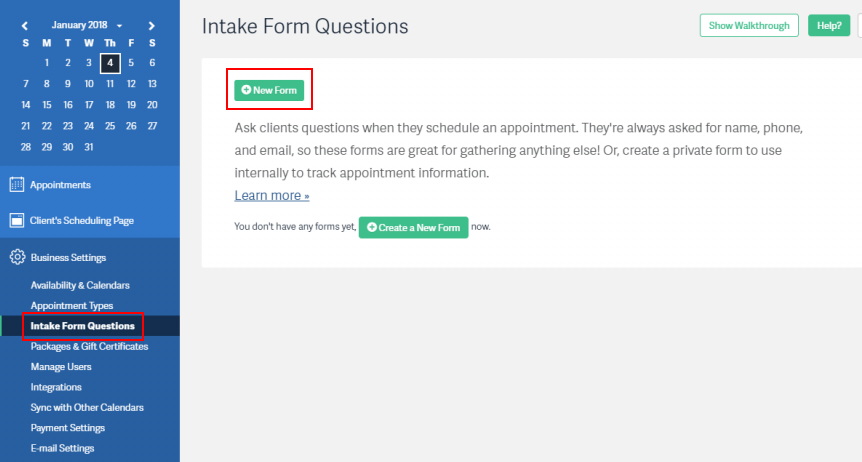Pick January 17 in the mini calendar
This screenshot has width=862, height=462.
point(89,104)
